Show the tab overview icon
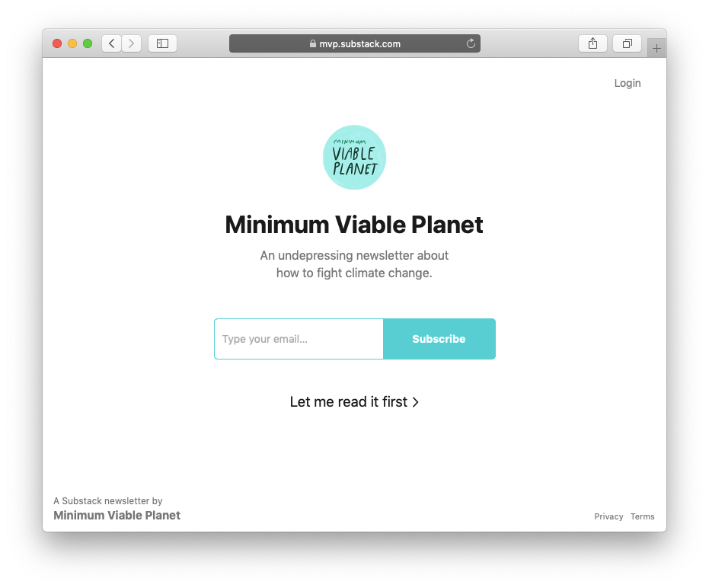 [x=628, y=43]
